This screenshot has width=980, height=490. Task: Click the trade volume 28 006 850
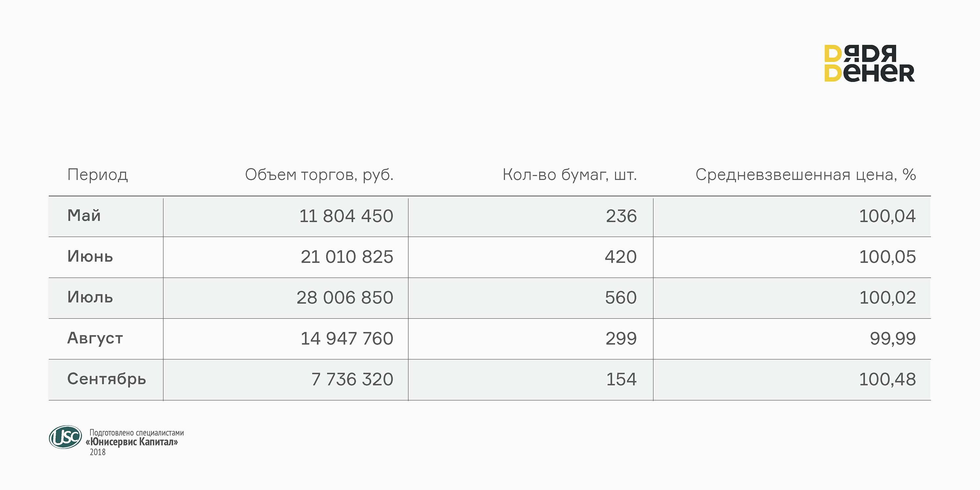point(345,298)
